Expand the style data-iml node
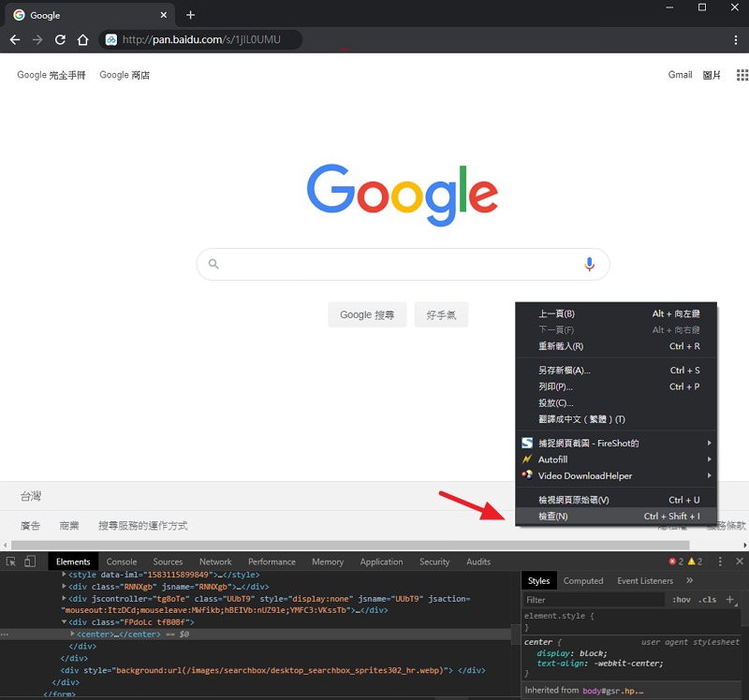Screen dimensions: 749x700 click(x=64, y=575)
